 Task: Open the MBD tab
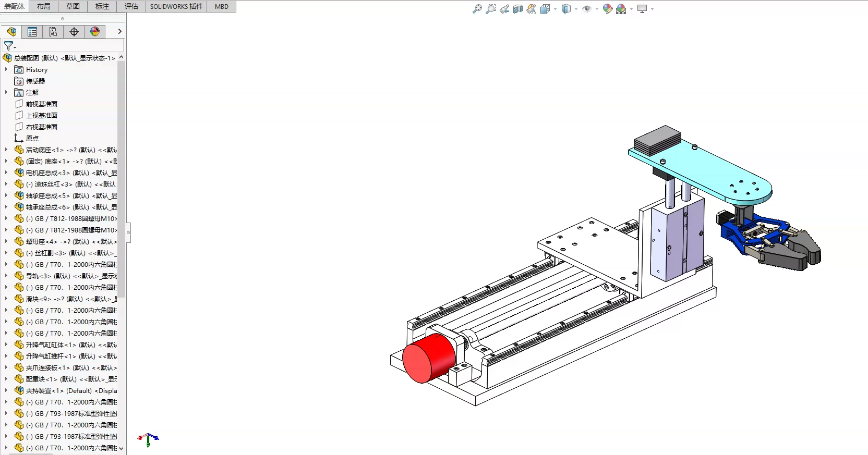(222, 6)
